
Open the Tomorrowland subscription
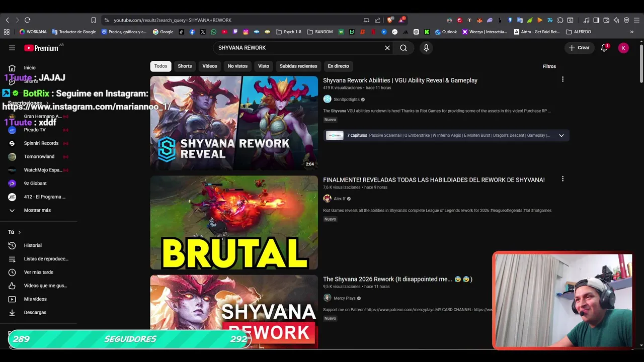38,156
